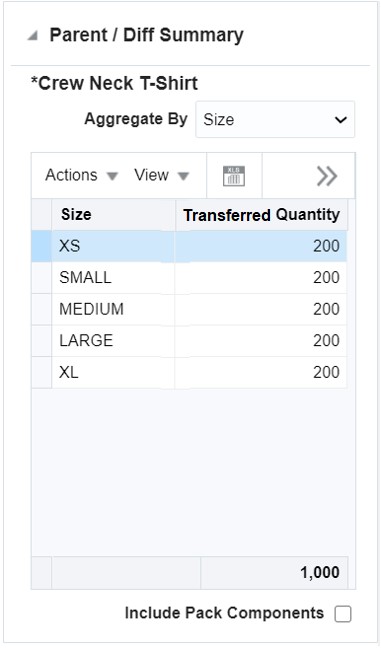
Task: Click the row selector beside MEDIUM
Action: 42,309
